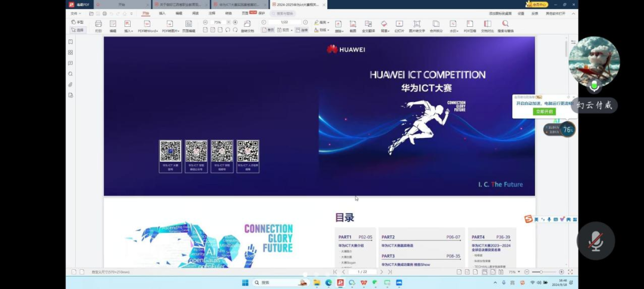The image size is (644, 289).
Task: Go to next page arrow in ribbon
Action: point(305,22)
